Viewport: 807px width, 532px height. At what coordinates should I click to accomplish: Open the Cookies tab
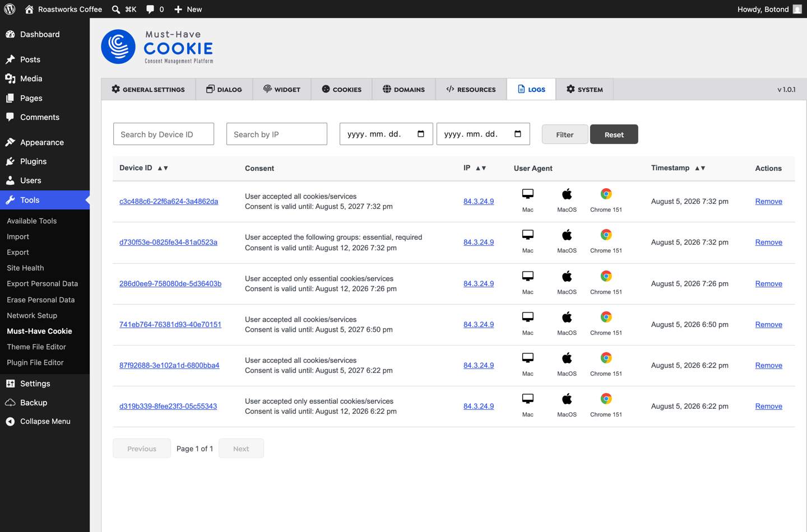342,89
